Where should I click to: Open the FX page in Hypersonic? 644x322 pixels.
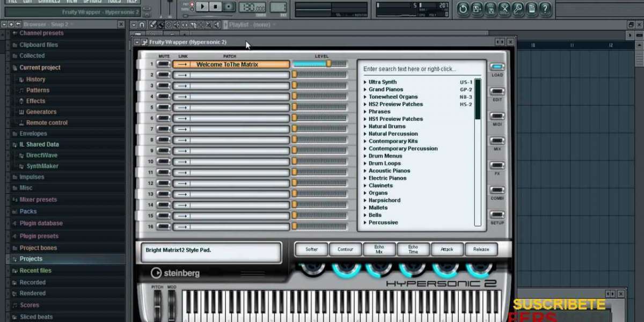[497, 165]
